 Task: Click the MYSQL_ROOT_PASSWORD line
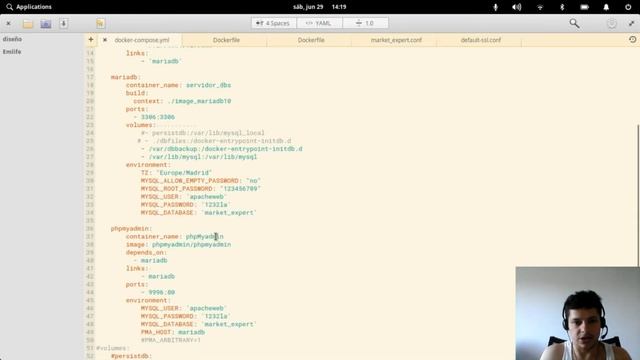(x=201, y=189)
